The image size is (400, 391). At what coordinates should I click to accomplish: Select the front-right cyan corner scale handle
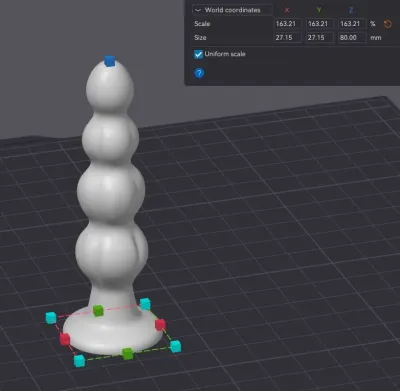(x=175, y=346)
